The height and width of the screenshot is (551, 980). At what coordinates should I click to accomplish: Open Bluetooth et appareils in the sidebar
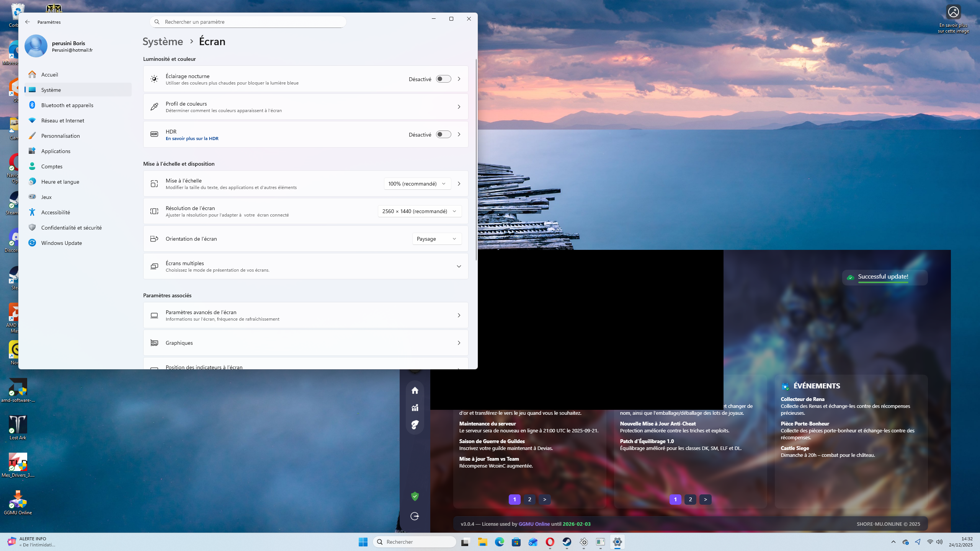click(67, 105)
